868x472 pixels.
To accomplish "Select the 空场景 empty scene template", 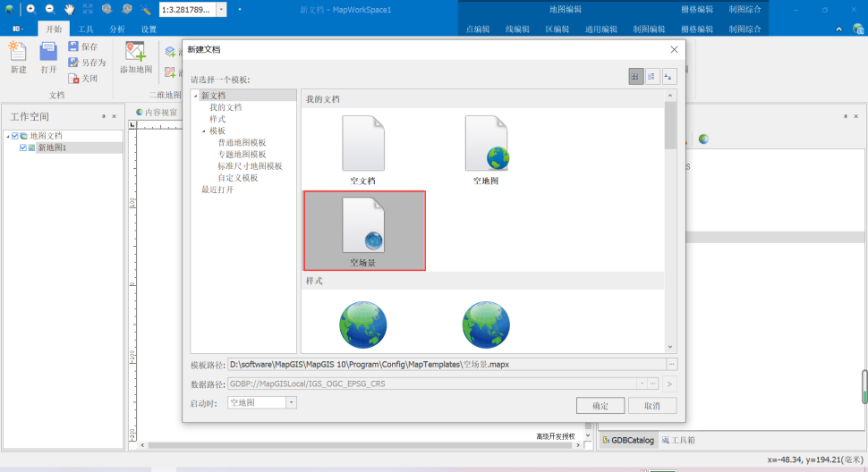I will [364, 231].
